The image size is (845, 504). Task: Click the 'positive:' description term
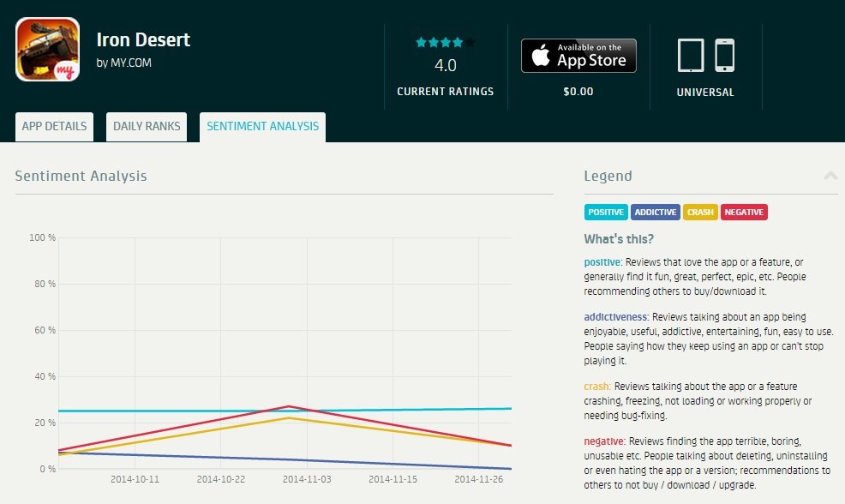coord(603,262)
